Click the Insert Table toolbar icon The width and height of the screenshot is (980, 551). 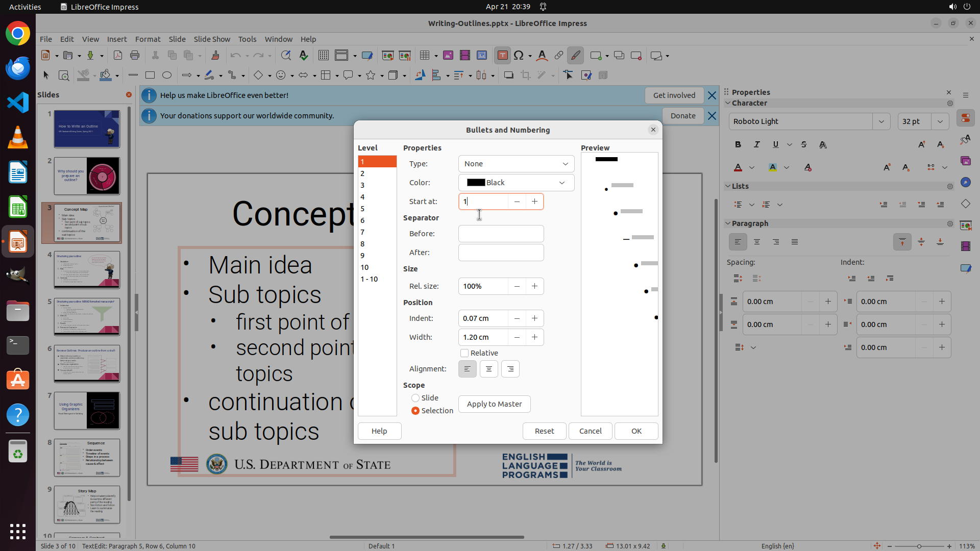coord(424,56)
